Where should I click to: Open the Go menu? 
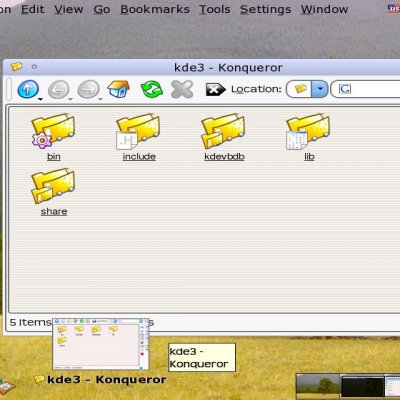(x=102, y=9)
